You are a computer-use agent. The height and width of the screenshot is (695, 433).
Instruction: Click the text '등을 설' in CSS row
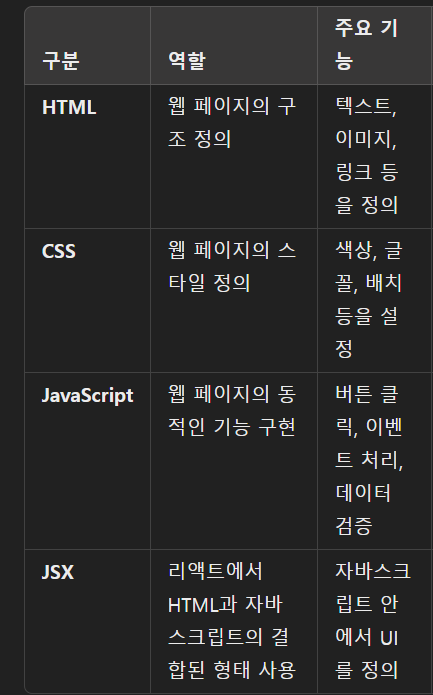coord(366,316)
